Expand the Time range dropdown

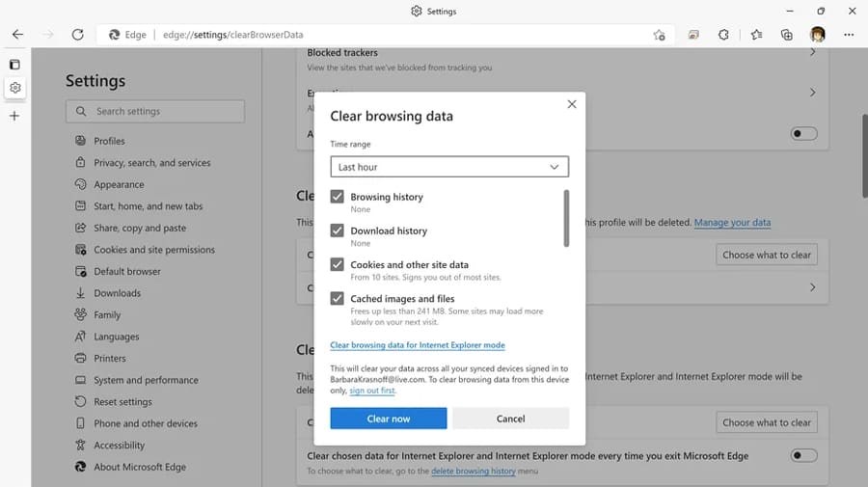click(449, 167)
